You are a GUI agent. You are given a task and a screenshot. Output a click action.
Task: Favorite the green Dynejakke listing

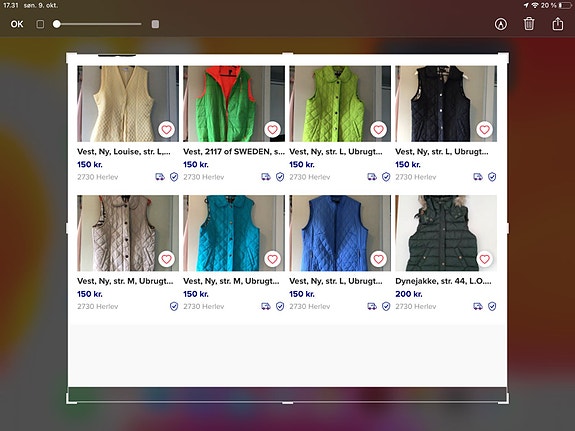coord(484,259)
